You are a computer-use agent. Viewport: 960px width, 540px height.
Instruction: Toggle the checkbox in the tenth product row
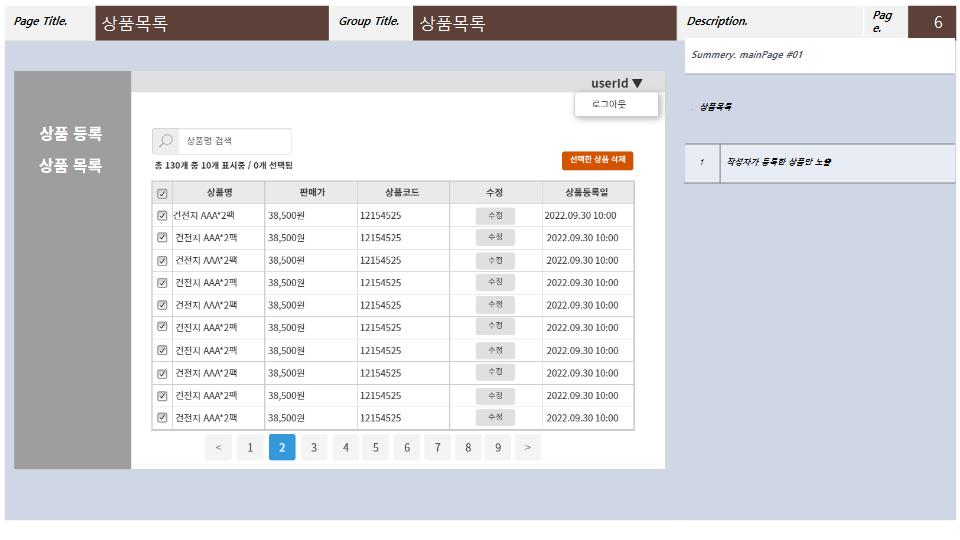162,418
